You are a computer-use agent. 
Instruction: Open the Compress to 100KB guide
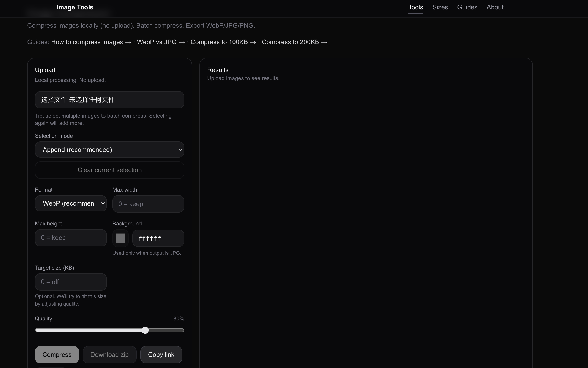pyautogui.click(x=223, y=42)
